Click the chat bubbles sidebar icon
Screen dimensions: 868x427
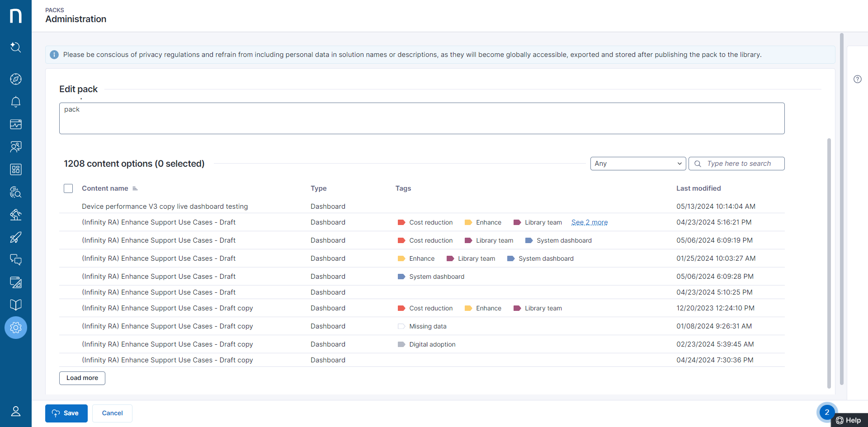[16, 260]
